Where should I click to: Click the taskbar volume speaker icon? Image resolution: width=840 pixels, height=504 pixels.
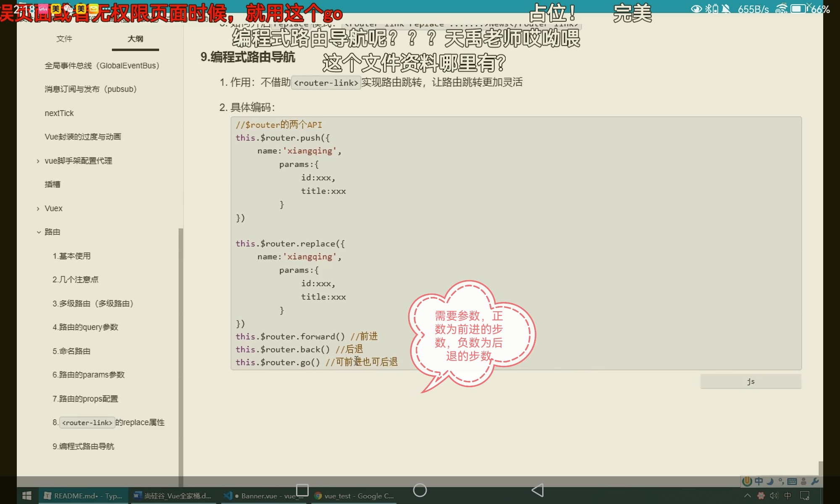pyautogui.click(x=774, y=496)
